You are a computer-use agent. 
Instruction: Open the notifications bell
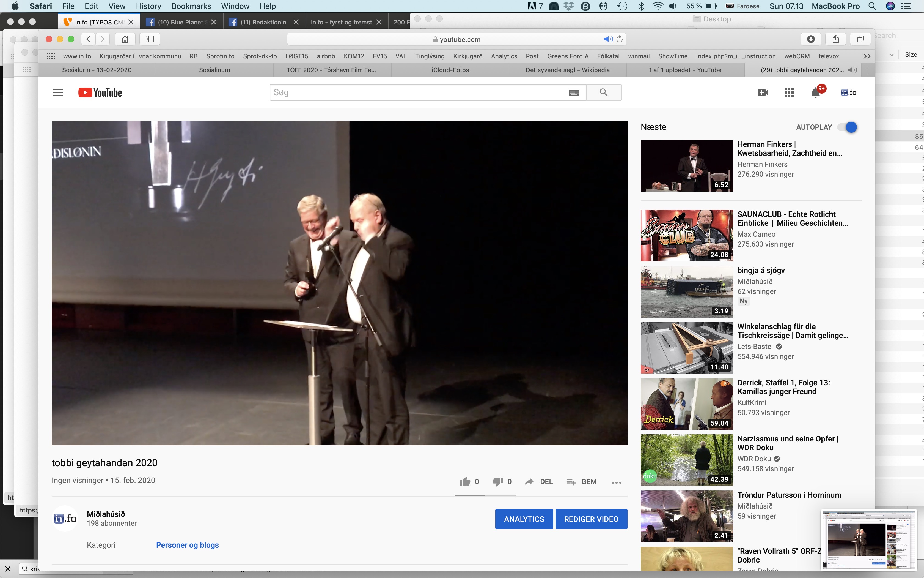coord(816,92)
